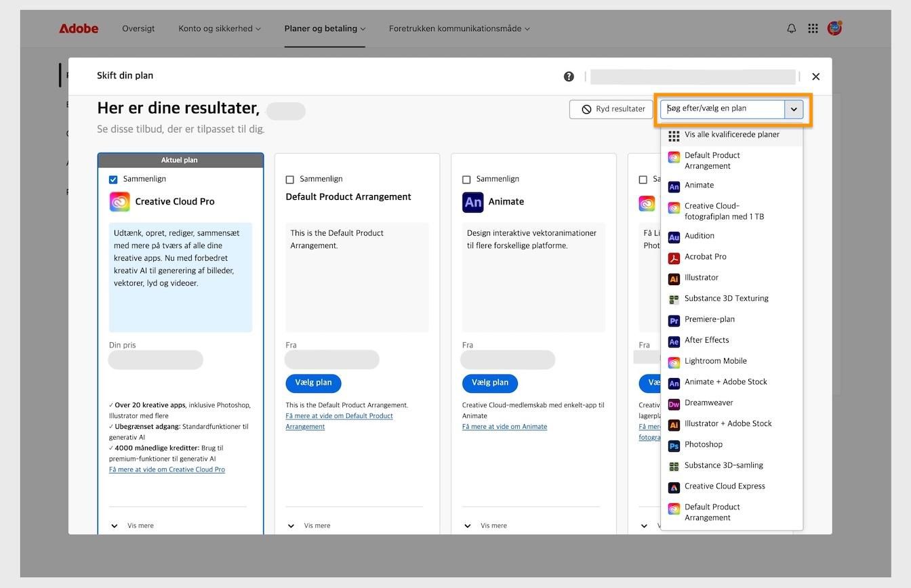Open the apps grid launcher in the header

(x=813, y=28)
